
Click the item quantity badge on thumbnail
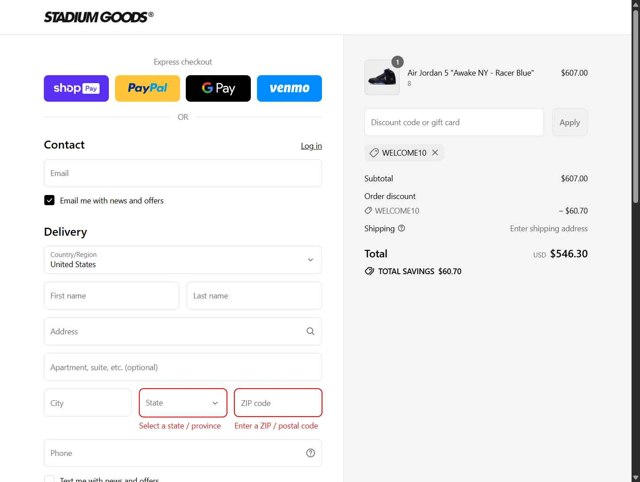398,62
